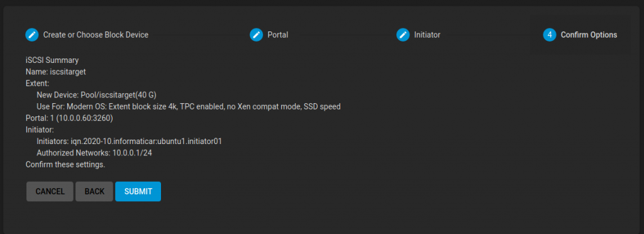644x234 pixels.
Task: Select the Confirm Options step label
Action: click(589, 35)
